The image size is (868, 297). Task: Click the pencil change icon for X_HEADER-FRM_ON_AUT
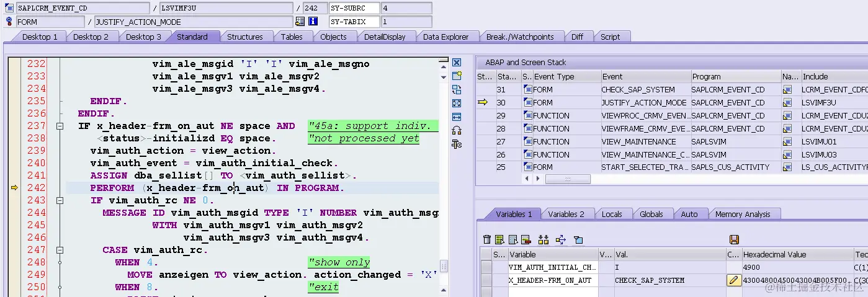tap(734, 280)
